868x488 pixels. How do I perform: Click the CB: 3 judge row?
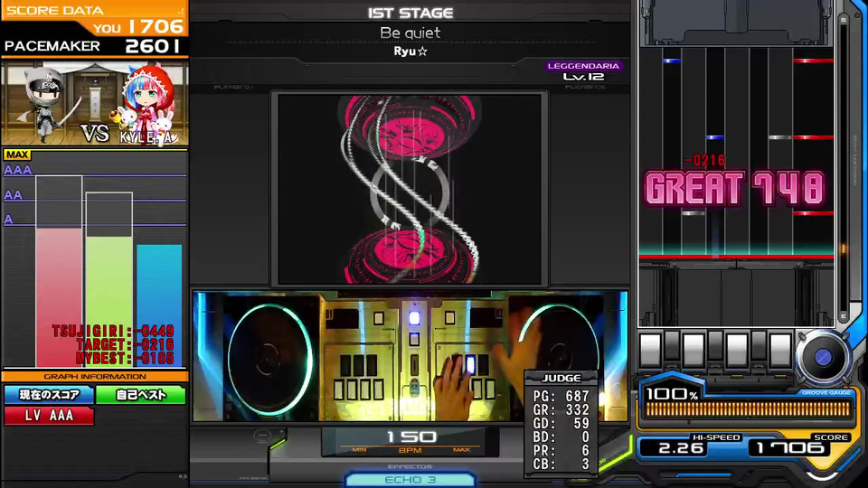561,465
